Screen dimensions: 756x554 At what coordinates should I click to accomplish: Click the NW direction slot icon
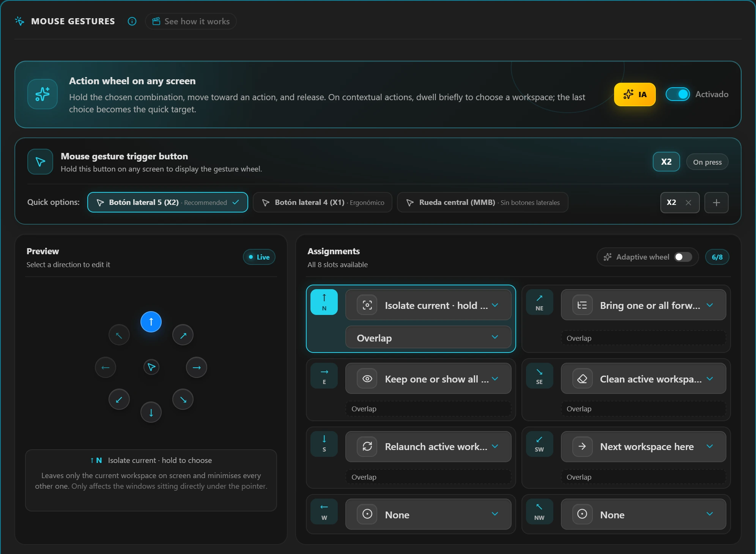pyautogui.click(x=539, y=512)
